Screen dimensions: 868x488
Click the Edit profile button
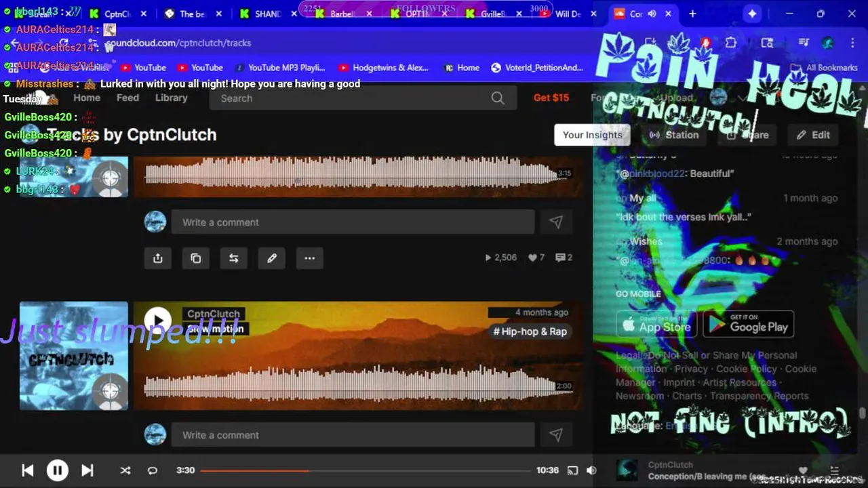(814, 135)
